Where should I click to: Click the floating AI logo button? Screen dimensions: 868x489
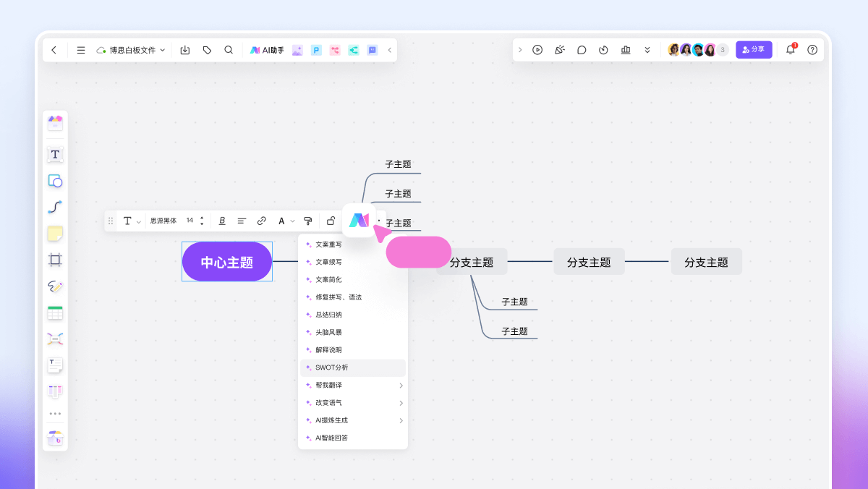359,220
